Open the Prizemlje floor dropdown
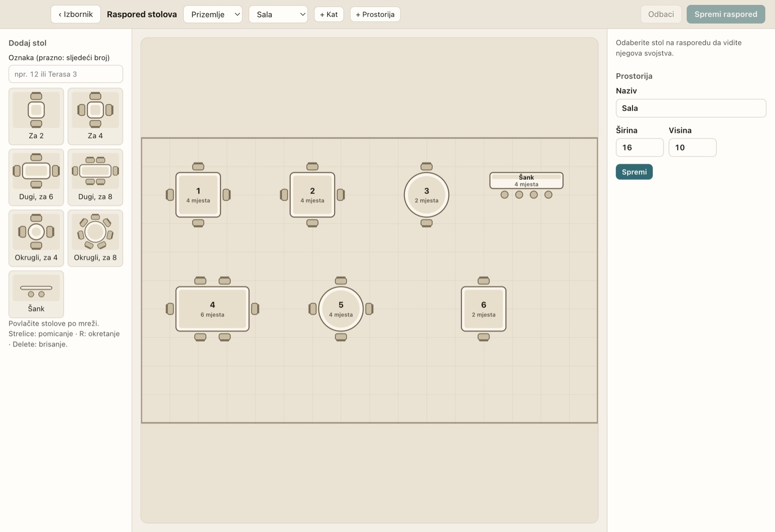 tap(213, 15)
